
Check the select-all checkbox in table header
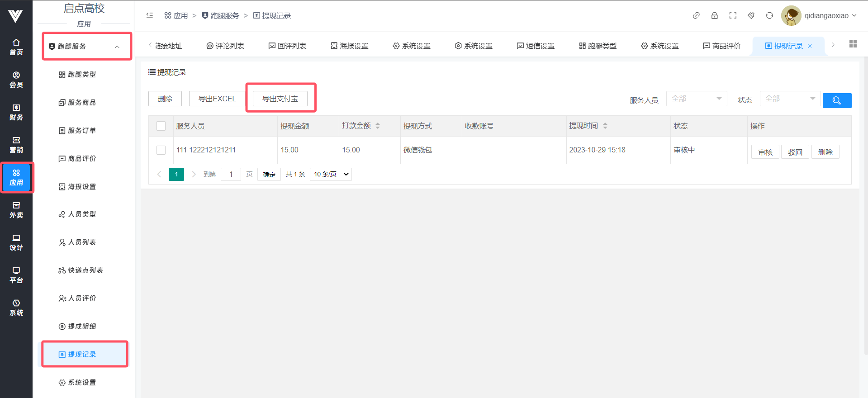point(161,126)
